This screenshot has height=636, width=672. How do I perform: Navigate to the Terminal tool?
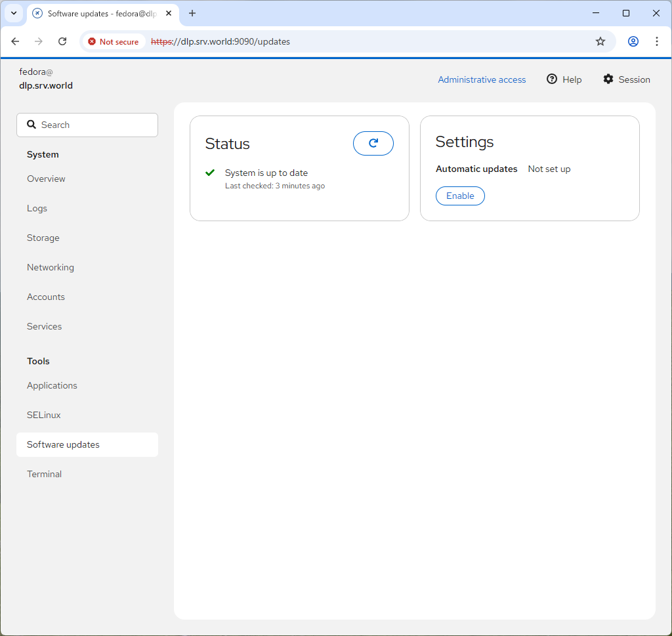44,474
